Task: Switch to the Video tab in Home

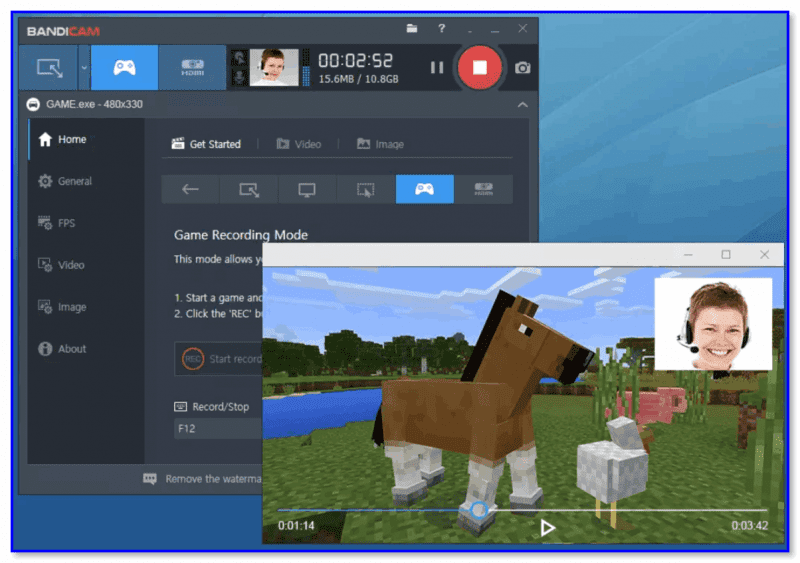Action: click(299, 144)
